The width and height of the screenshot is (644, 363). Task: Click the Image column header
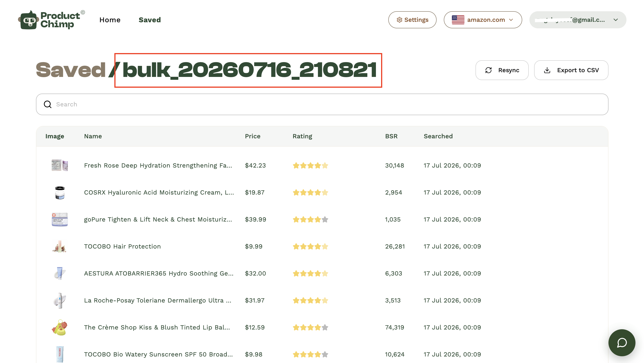tap(55, 136)
